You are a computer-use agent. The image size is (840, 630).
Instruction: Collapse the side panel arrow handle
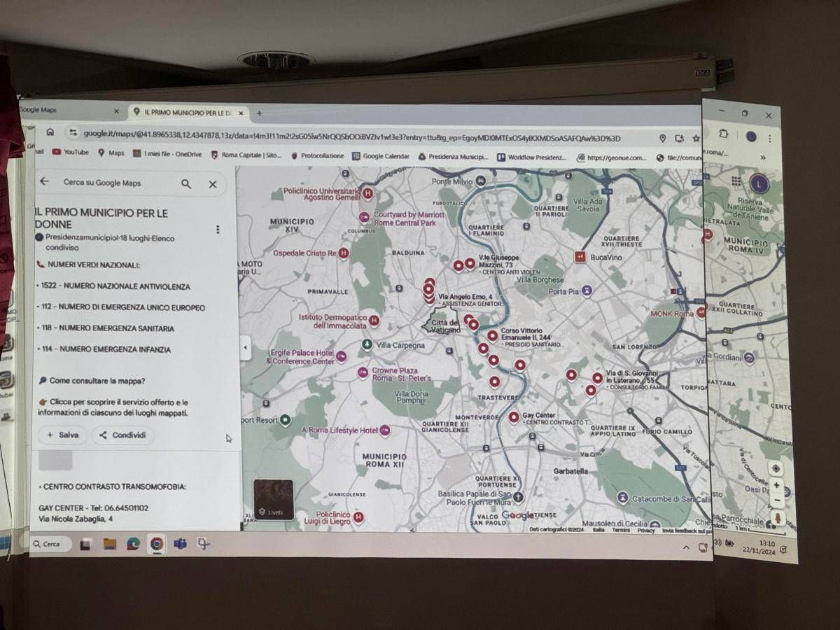pyautogui.click(x=246, y=347)
